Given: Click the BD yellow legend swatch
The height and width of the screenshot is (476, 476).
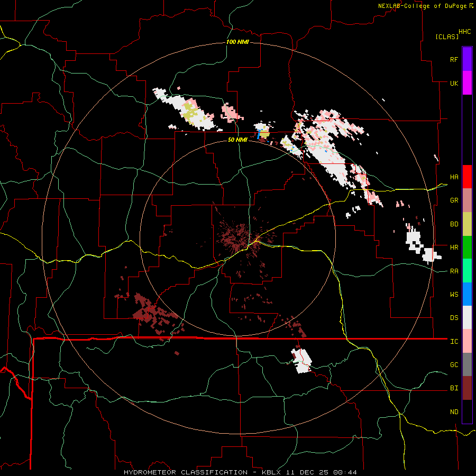Looking at the screenshot, I should [x=467, y=224].
